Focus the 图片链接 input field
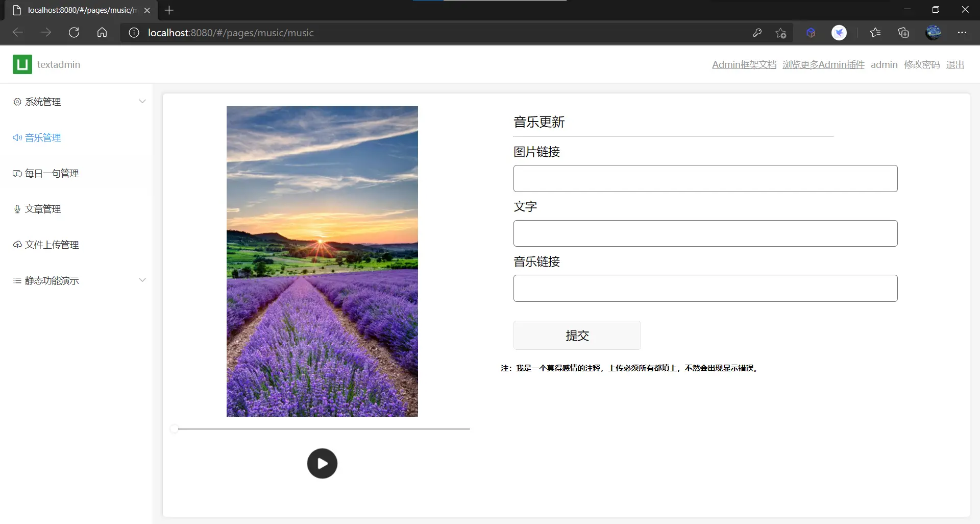980x524 pixels. (705, 179)
